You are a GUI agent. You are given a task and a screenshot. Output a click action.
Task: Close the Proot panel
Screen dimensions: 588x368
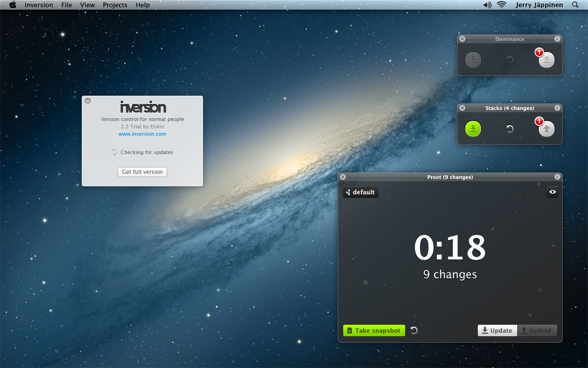[x=343, y=177]
